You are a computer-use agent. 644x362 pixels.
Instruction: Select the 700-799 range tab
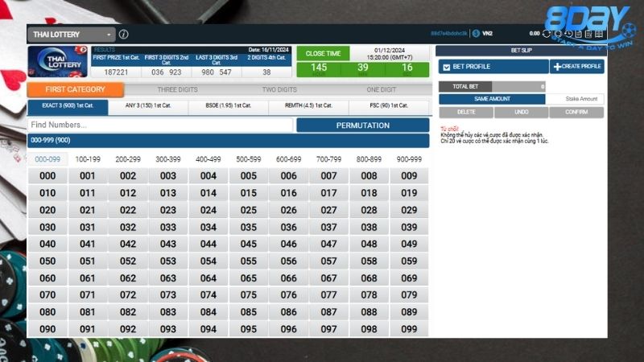328,159
